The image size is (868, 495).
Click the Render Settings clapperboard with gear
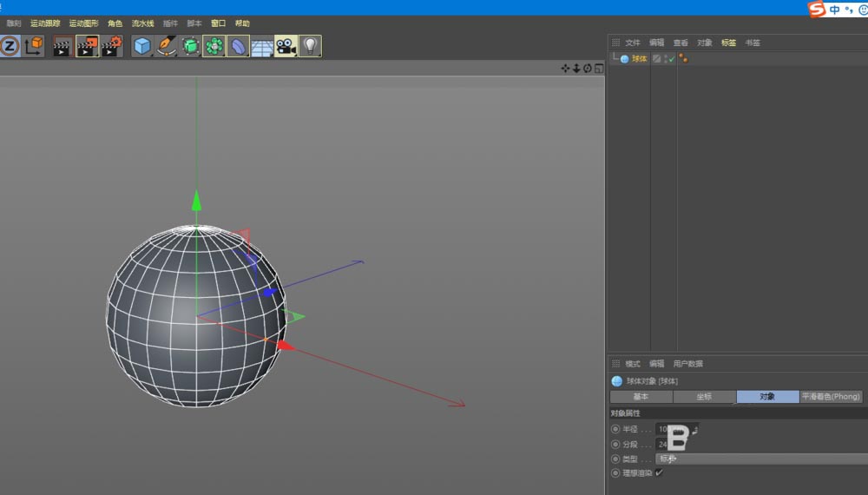(111, 46)
